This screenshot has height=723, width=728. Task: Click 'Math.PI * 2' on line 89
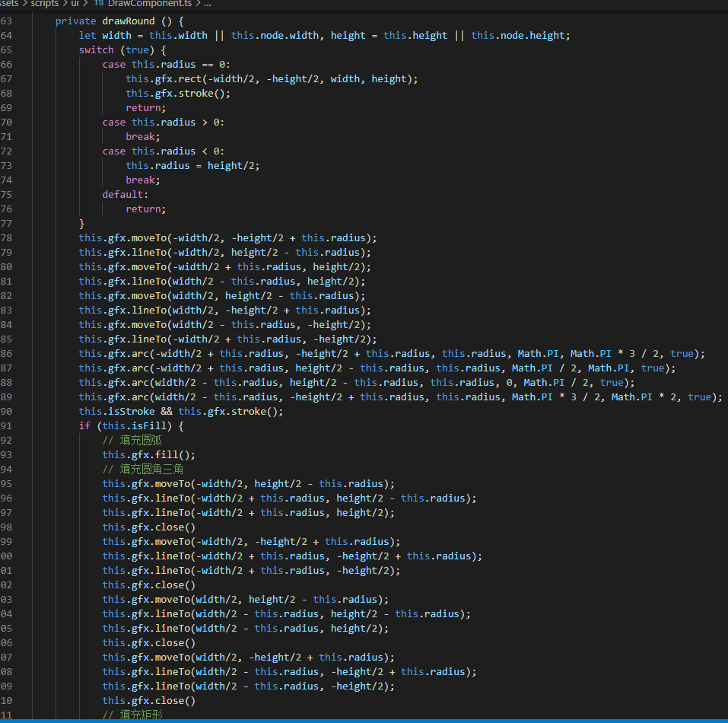644,397
